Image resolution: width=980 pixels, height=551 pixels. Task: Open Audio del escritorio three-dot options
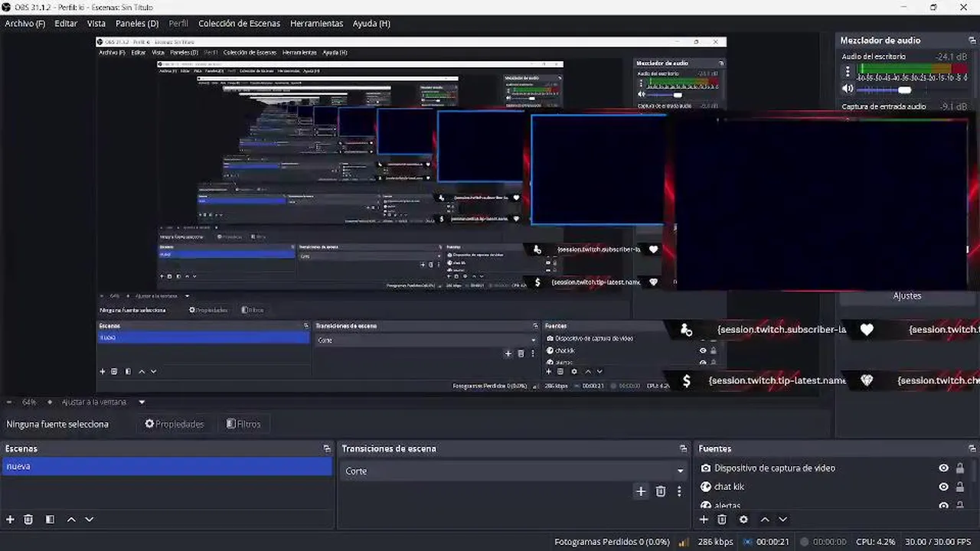848,72
